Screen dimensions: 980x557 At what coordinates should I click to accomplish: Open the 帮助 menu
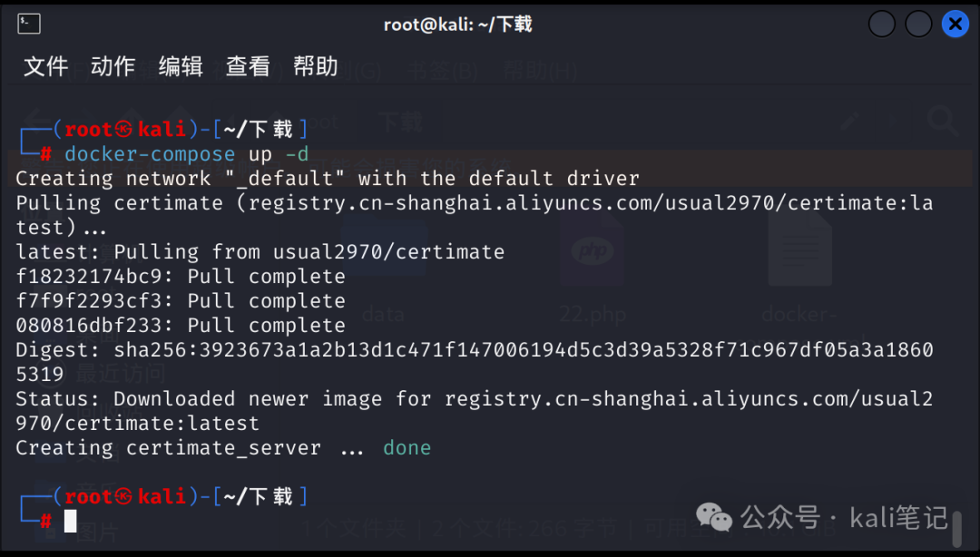316,66
